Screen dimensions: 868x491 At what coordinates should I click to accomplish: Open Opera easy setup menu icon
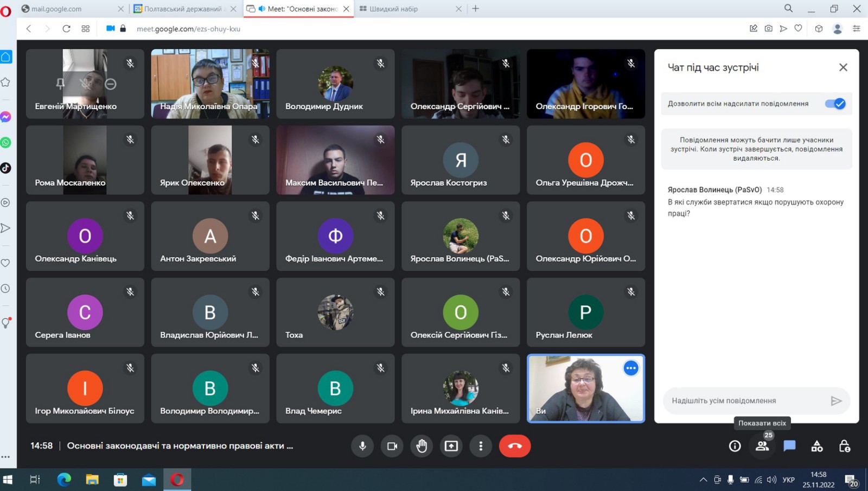(x=857, y=29)
